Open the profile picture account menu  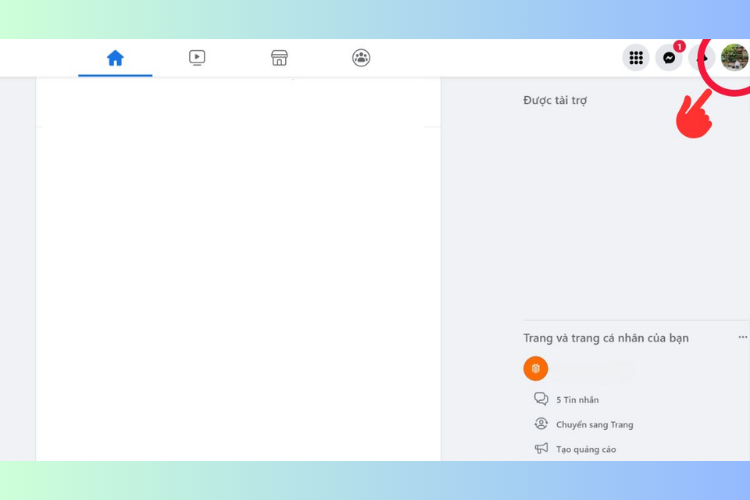734,57
